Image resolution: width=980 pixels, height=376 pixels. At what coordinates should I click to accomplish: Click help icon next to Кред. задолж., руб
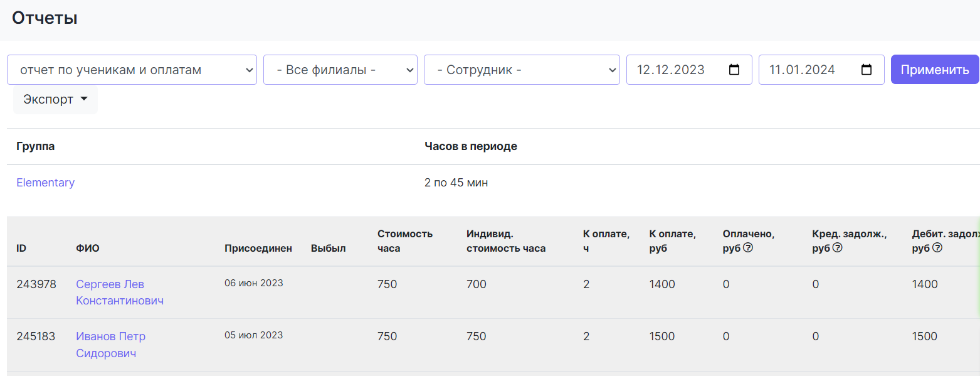pos(837,248)
